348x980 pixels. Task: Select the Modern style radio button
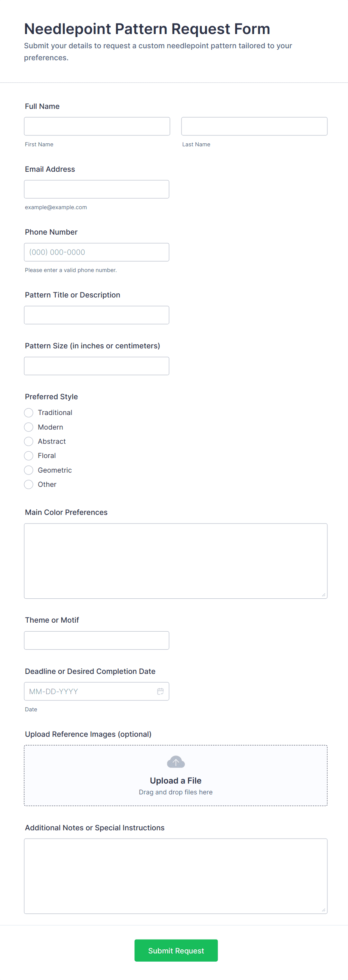(x=28, y=427)
